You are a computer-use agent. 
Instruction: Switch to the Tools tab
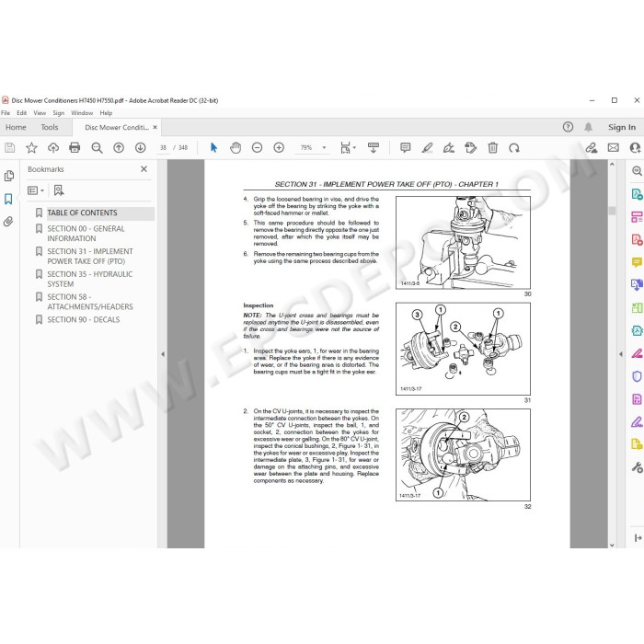[50, 127]
